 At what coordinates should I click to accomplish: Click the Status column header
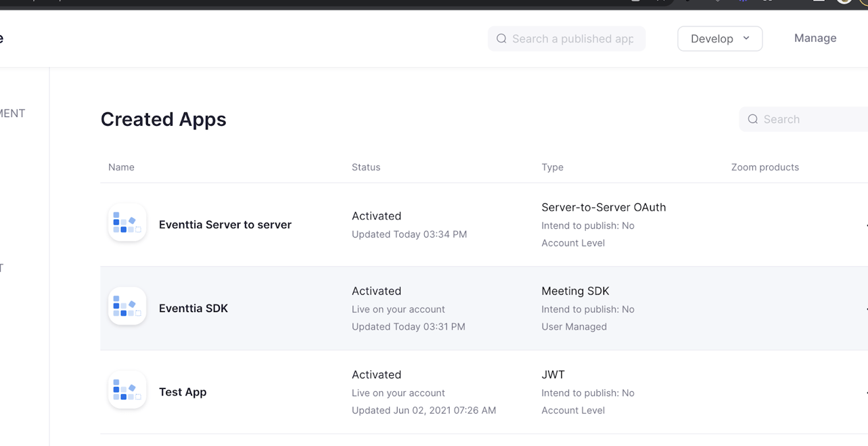pyautogui.click(x=365, y=167)
